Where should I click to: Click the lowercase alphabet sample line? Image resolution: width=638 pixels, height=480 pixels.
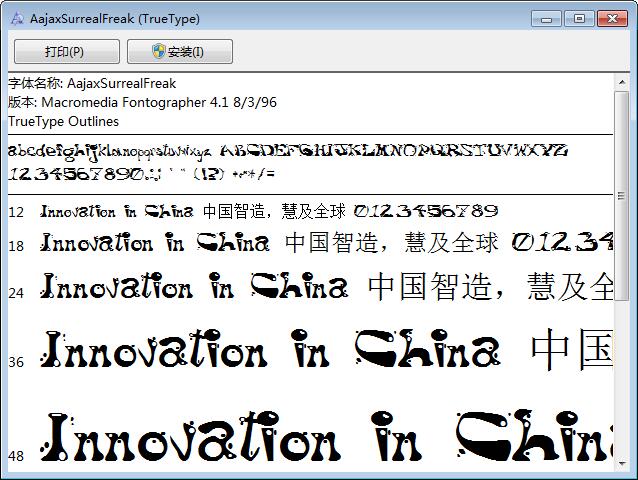coord(110,151)
